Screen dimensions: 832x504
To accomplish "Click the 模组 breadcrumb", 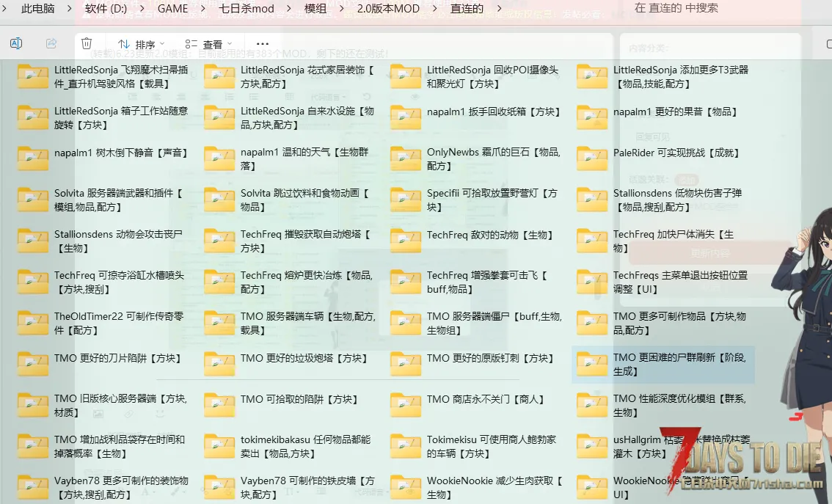I will pos(315,9).
